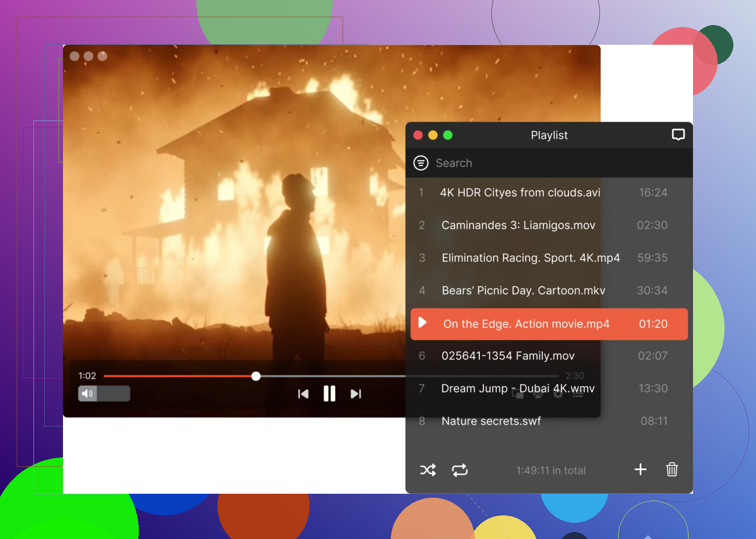This screenshot has width=756, height=539.
Task: Select 4K HDR Cityes from clouds.avi
Action: coord(520,193)
